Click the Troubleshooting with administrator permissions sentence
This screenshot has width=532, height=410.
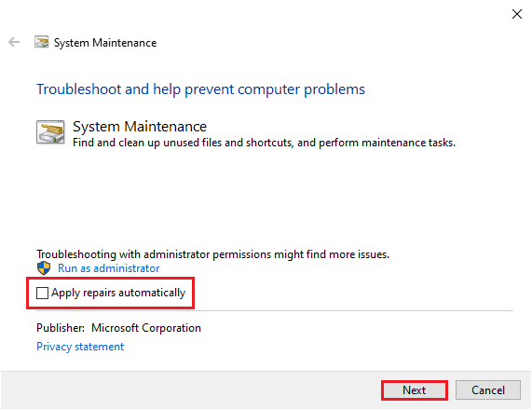(x=212, y=254)
